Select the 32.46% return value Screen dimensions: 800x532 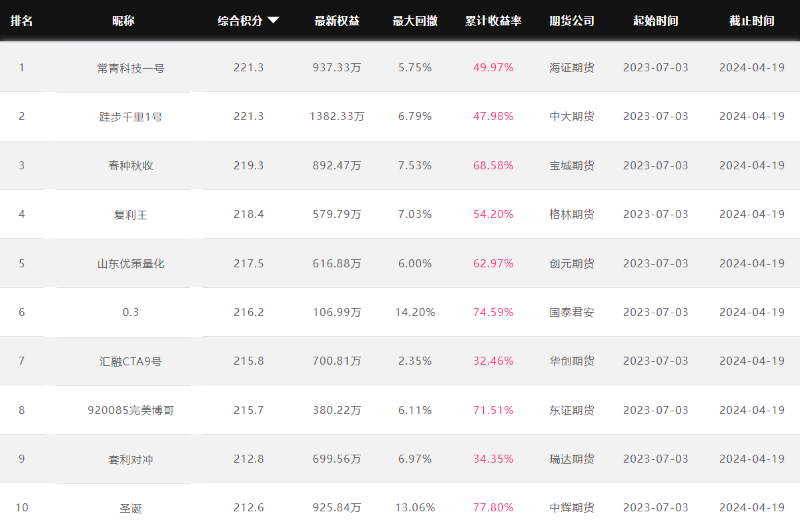(x=493, y=361)
